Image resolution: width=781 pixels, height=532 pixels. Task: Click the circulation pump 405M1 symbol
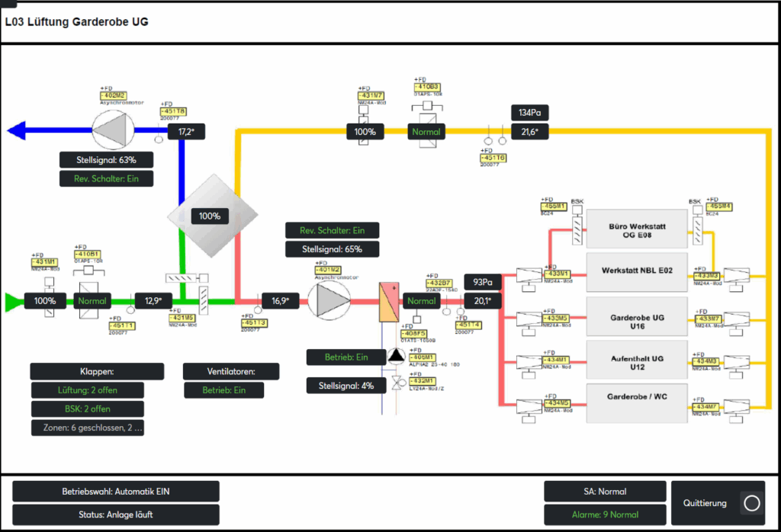coord(396,356)
